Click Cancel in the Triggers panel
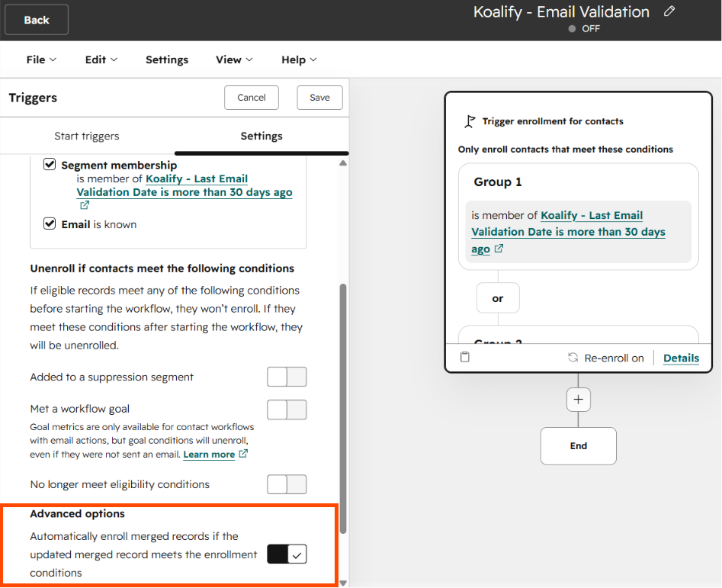The width and height of the screenshot is (722, 588). (252, 98)
